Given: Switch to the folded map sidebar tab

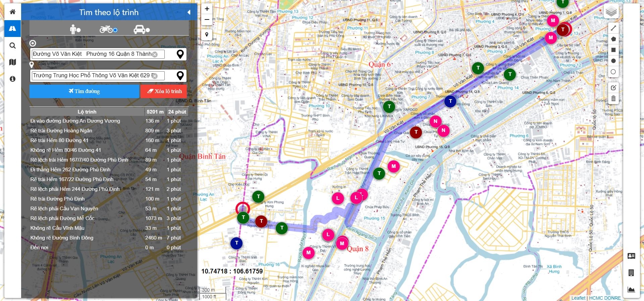Looking at the screenshot, I should tap(12, 62).
